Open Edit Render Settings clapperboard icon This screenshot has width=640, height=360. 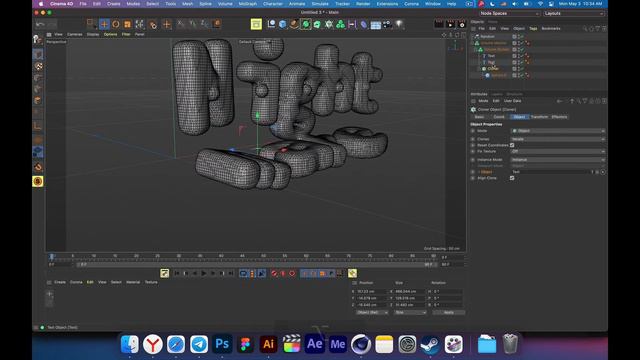pyautogui.click(x=462, y=24)
